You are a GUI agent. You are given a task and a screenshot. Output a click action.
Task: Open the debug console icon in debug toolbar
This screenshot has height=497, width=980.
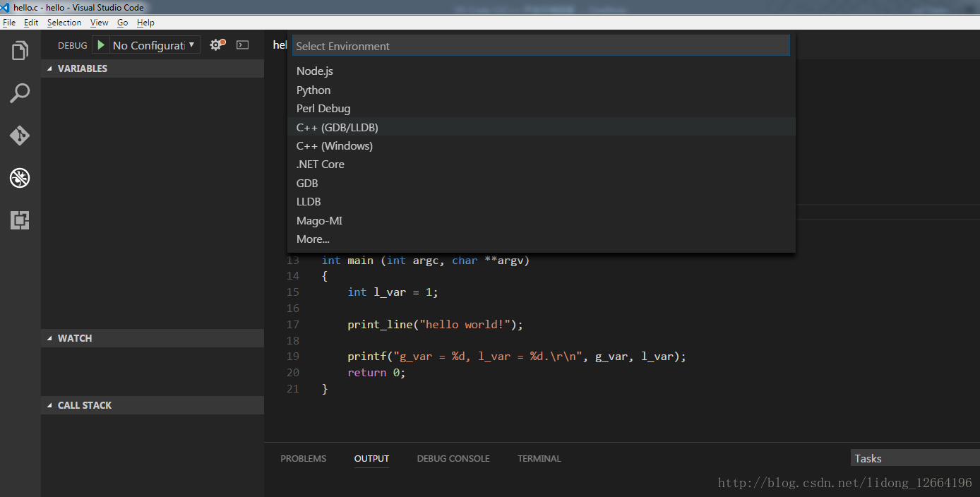[x=242, y=45]
